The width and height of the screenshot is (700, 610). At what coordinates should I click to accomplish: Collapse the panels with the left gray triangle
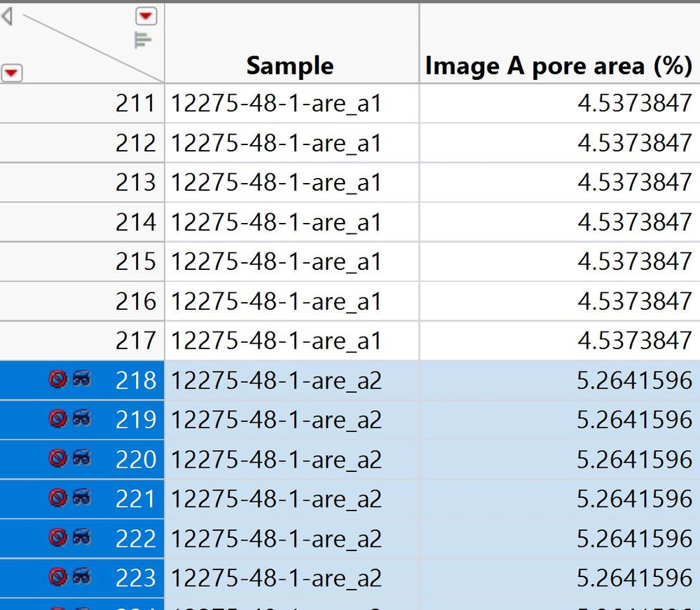(x=7, y=17)
